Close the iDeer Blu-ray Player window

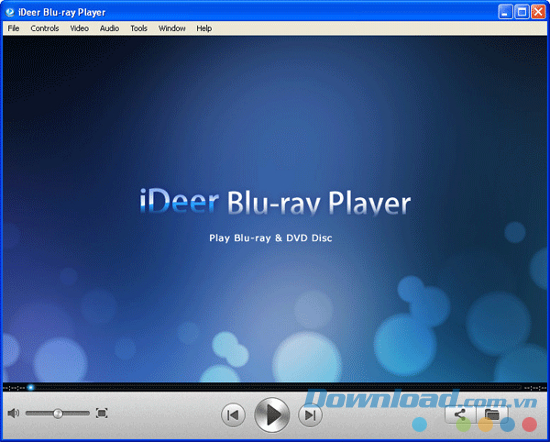[x=538, y=12]
